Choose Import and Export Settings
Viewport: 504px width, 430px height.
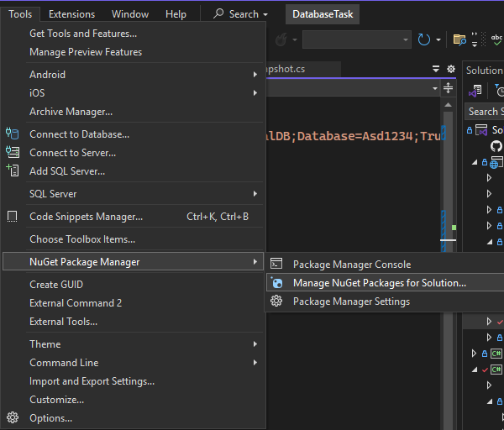click(92, 381)
